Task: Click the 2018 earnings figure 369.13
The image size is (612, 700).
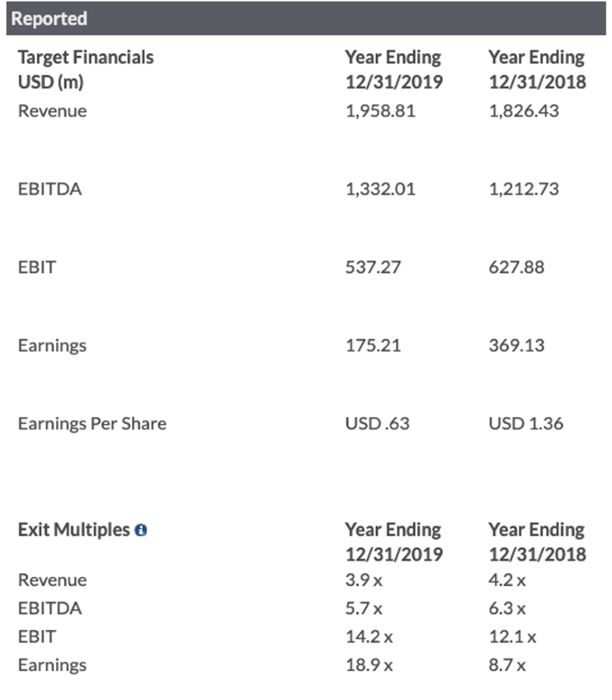Action: pos(516,345)
